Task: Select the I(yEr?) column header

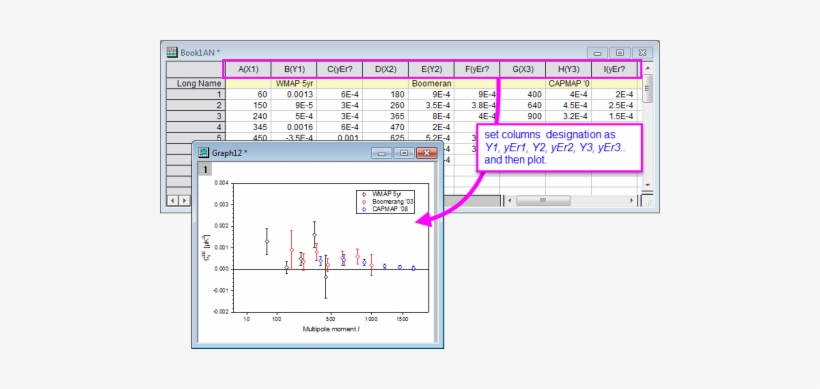Action: point(614,69)
